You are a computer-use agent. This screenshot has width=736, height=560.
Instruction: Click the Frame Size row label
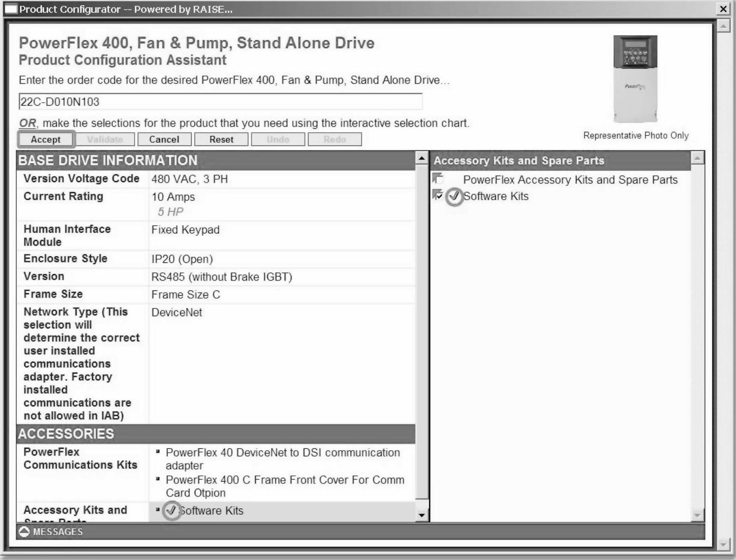[x=53, y=294]
